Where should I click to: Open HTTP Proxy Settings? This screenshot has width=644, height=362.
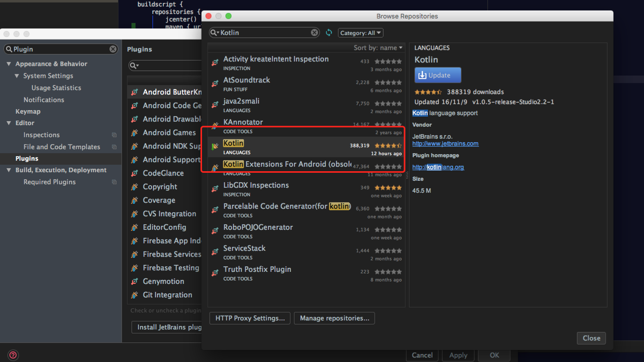coord(249,318)
